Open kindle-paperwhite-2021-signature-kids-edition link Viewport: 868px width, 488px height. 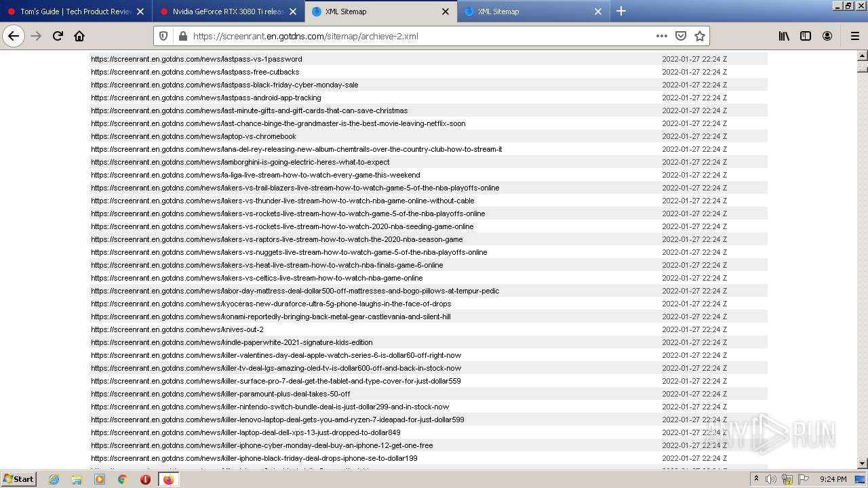click(232, 342)
